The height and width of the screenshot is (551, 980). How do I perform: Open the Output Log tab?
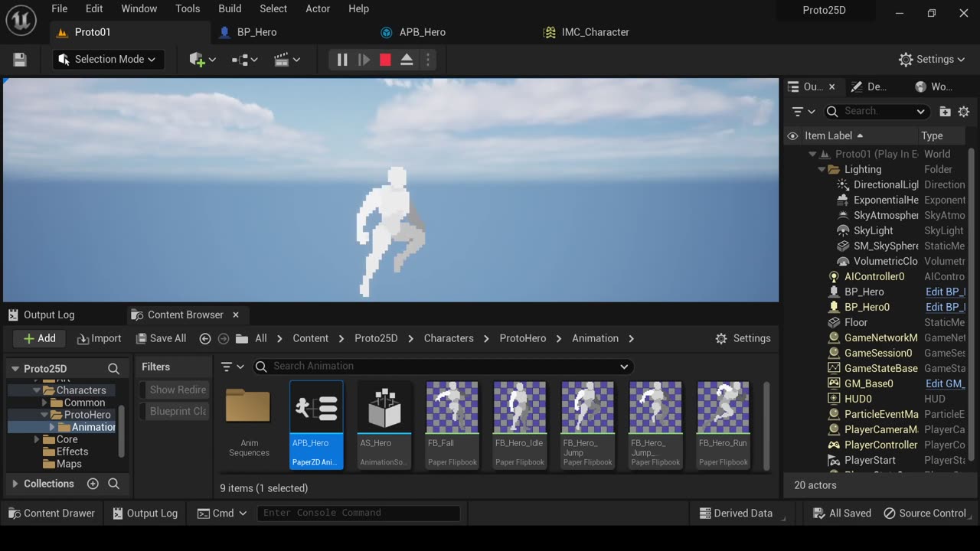tap(49, 315)
